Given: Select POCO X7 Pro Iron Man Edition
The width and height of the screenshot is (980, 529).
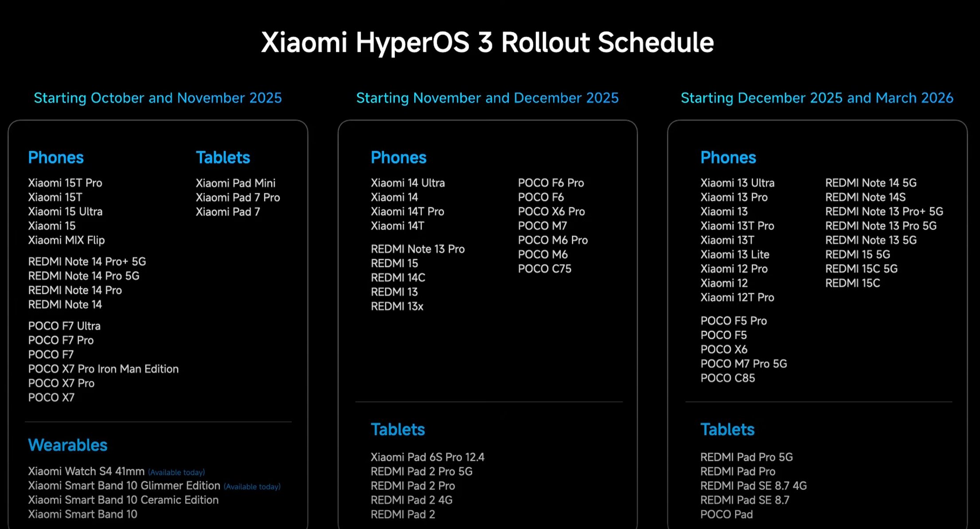Looking at the screenshot, I should (103, 369).
